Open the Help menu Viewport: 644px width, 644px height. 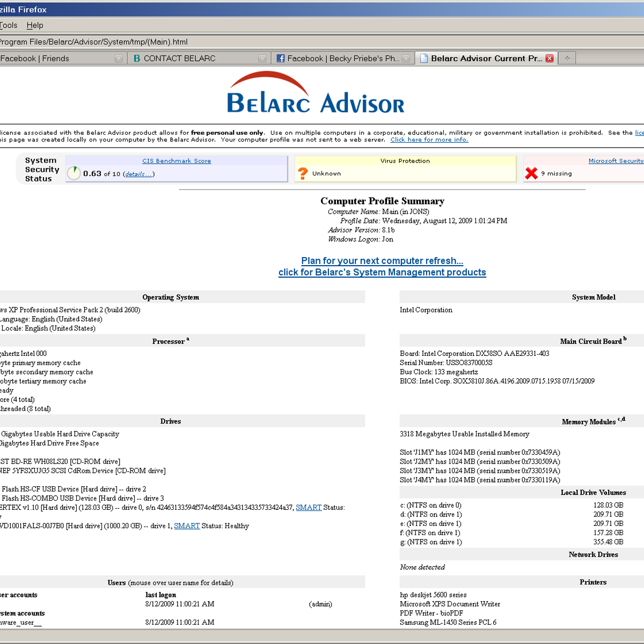pyautogui.click(x=35, y=25)
